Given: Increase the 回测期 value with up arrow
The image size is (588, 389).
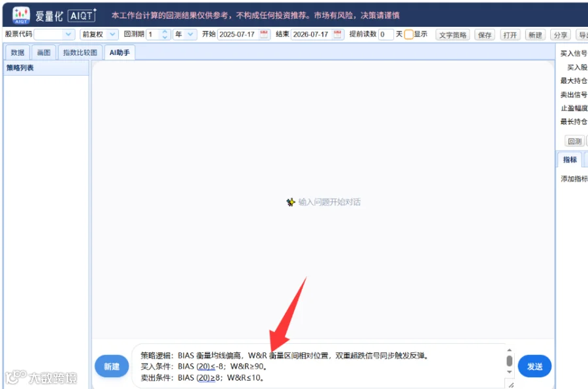Looking at the screenshot, I should 165,31.
